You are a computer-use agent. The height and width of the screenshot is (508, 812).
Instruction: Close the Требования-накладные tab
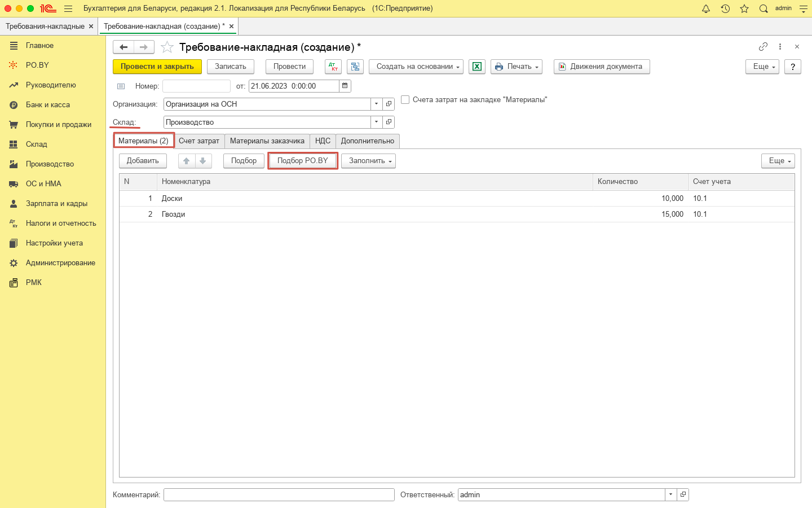(x=91, y=27)
